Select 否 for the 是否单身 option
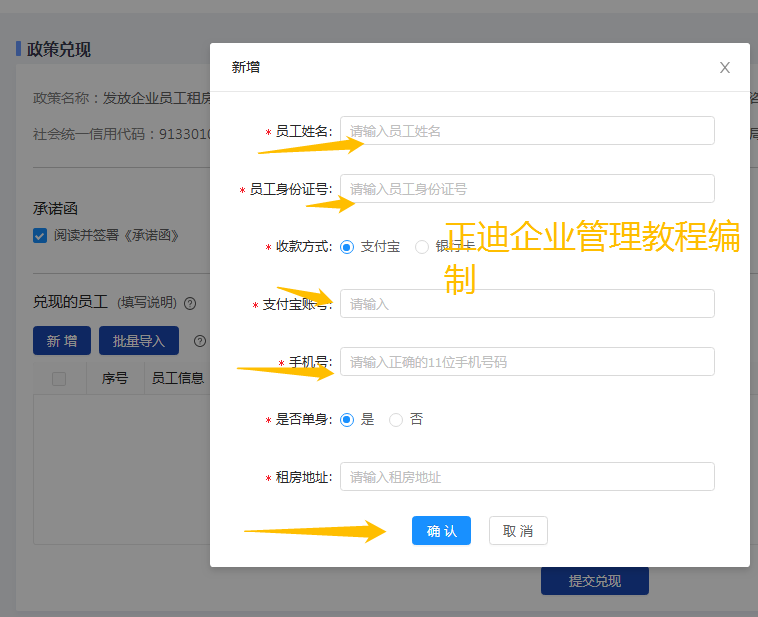This screenshot has width=758, height=617. click(x=396, y=420)
